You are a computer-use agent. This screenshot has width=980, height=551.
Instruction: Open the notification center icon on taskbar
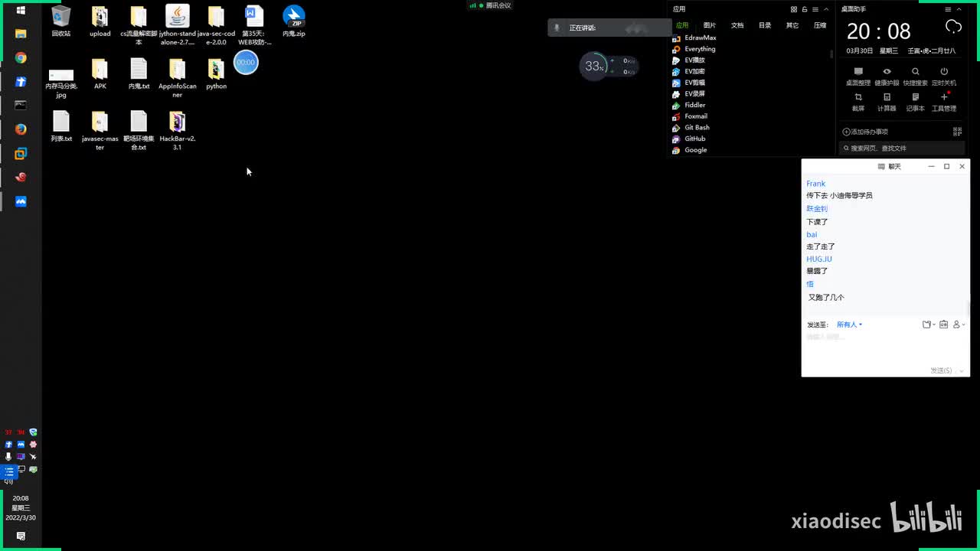tap(21, 536)
